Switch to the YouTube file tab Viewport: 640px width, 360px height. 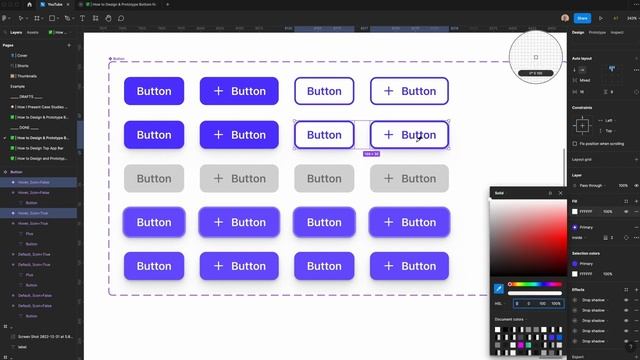pos(55,4)
